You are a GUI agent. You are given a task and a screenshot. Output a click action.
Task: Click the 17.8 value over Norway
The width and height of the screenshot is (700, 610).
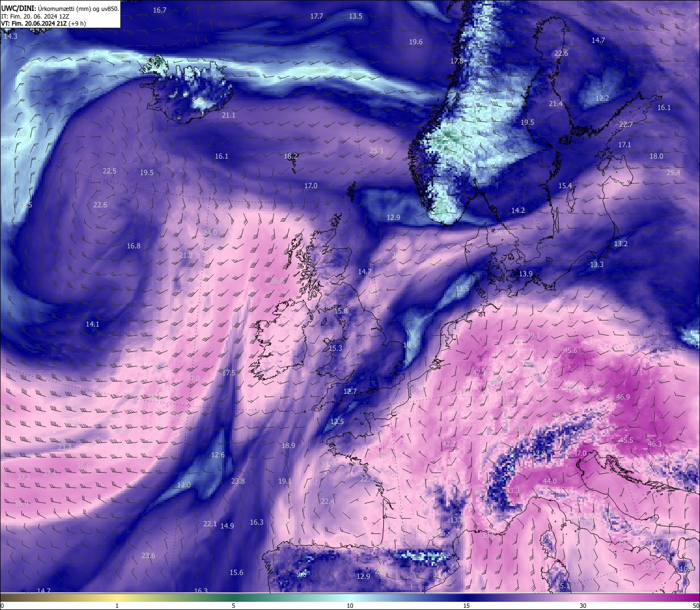click(x=457, y=61)
